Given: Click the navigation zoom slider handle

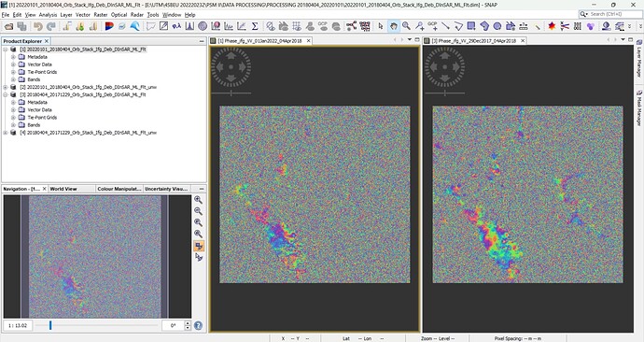Looking at the screenshot, I should click(x=50, y=325).
